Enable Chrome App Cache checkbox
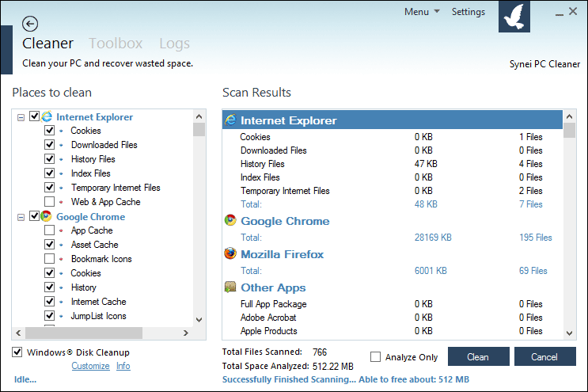588x392 pixels. [x=50, y=230]
